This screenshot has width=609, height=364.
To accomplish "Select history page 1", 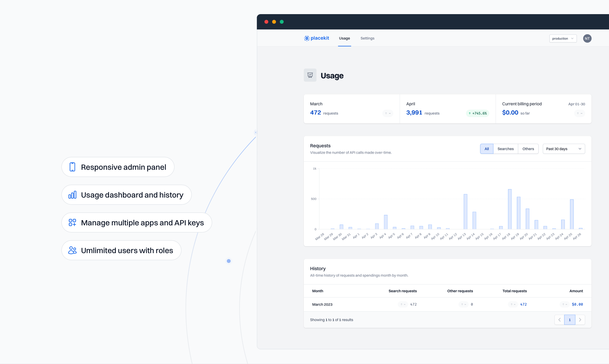I will pyautogui.click(x=569, y=320).
